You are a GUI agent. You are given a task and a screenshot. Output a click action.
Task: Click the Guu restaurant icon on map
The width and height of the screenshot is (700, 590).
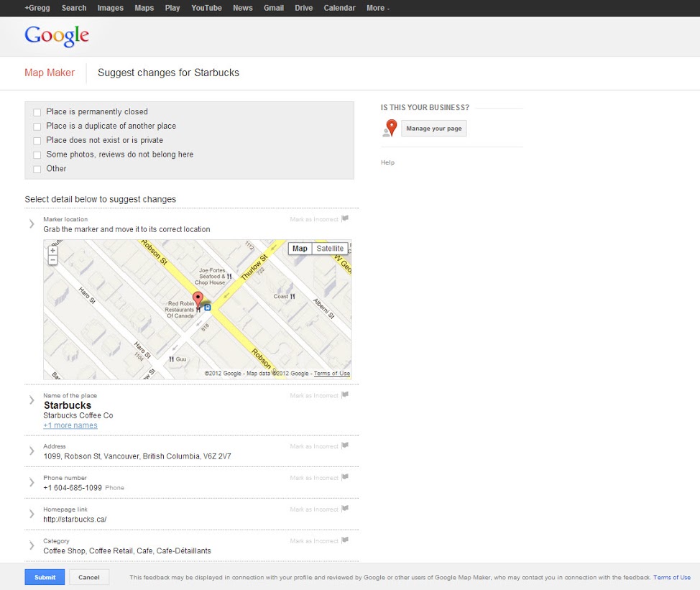pyautogui.click(x=172, y=359)
